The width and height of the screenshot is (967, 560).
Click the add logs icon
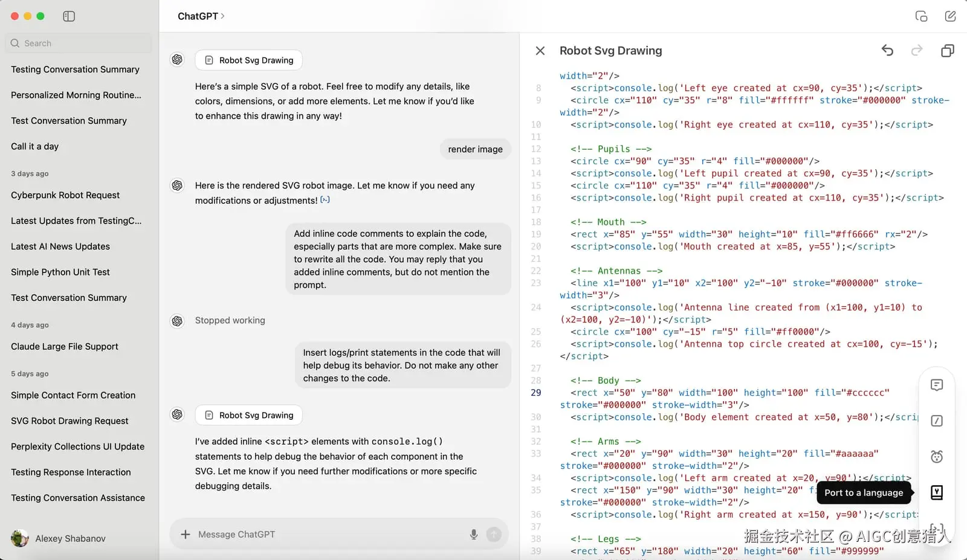937,420
